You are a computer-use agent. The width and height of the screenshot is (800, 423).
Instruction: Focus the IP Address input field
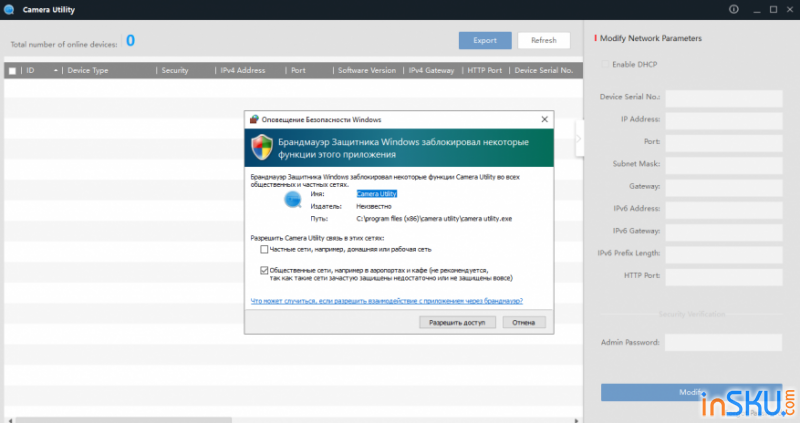point(723,121)
